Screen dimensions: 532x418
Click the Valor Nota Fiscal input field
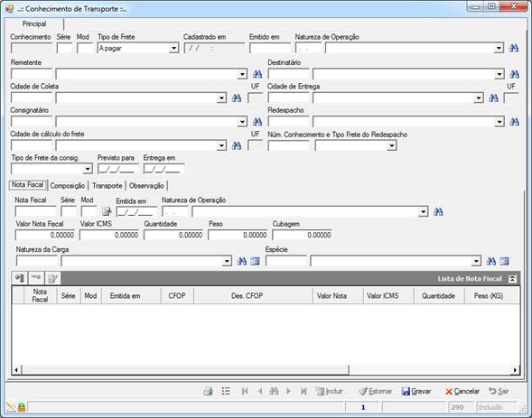point(45,235)
